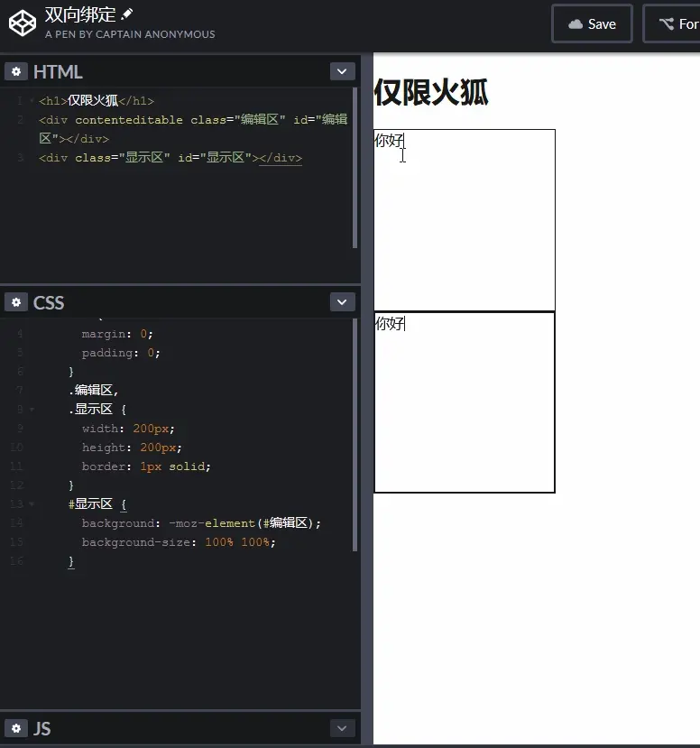700x748 pixels.
Task: Fork the pen
Action: point(672,23)
